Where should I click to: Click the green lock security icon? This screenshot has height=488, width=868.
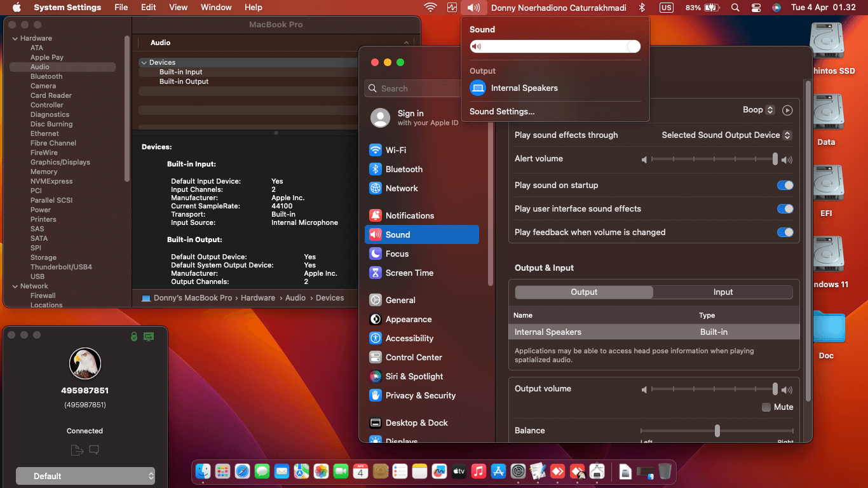click(x=133, y=336)
